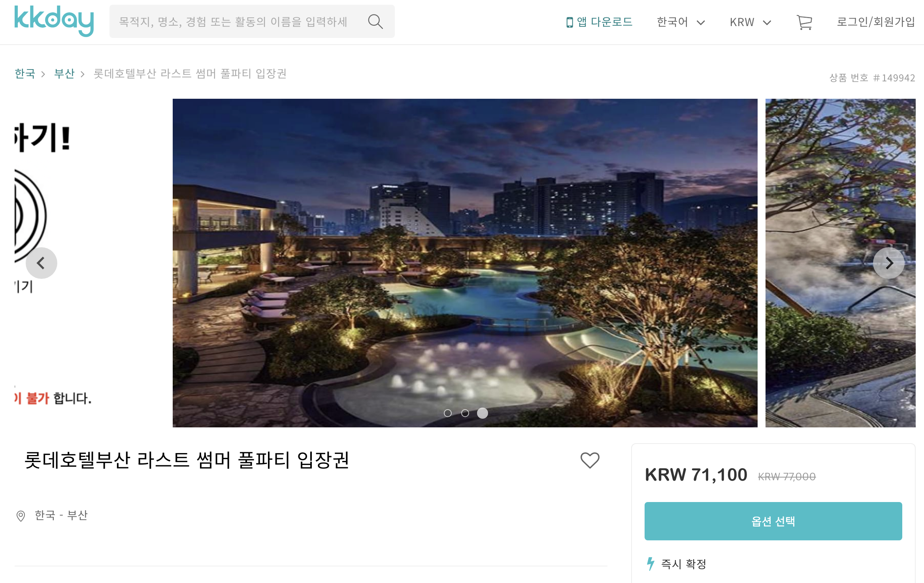The image size is (924, 583).
Task: Open the 한국어 language dropdown
Action: (681, 22)
